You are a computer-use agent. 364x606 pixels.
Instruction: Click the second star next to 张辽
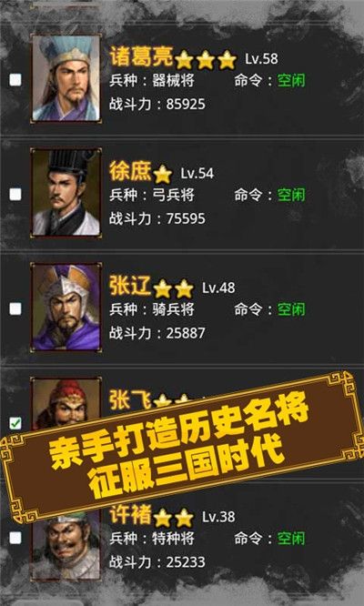tap(185, 288)
